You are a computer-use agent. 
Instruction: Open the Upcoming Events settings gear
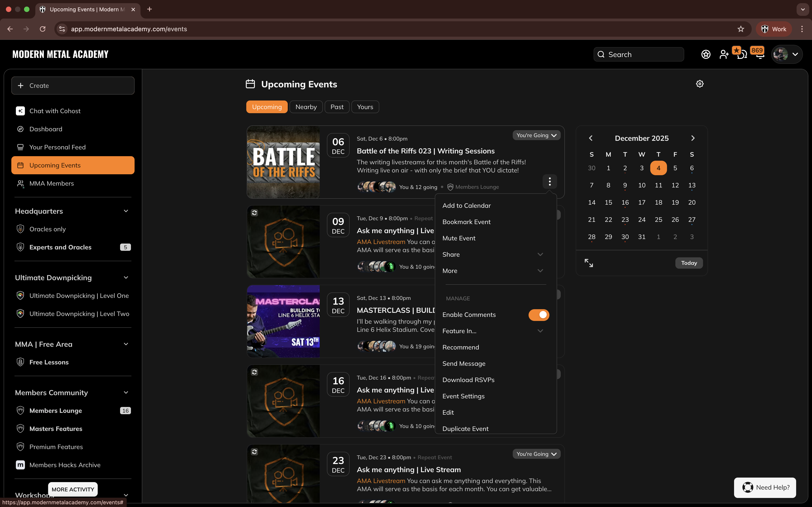700,84
